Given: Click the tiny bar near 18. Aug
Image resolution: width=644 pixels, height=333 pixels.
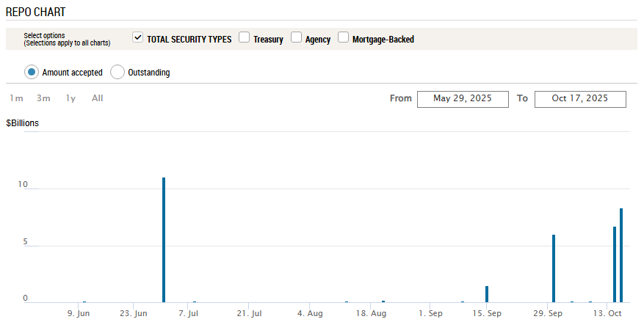Looking at the screenshot, I should (x=383, y=301).
